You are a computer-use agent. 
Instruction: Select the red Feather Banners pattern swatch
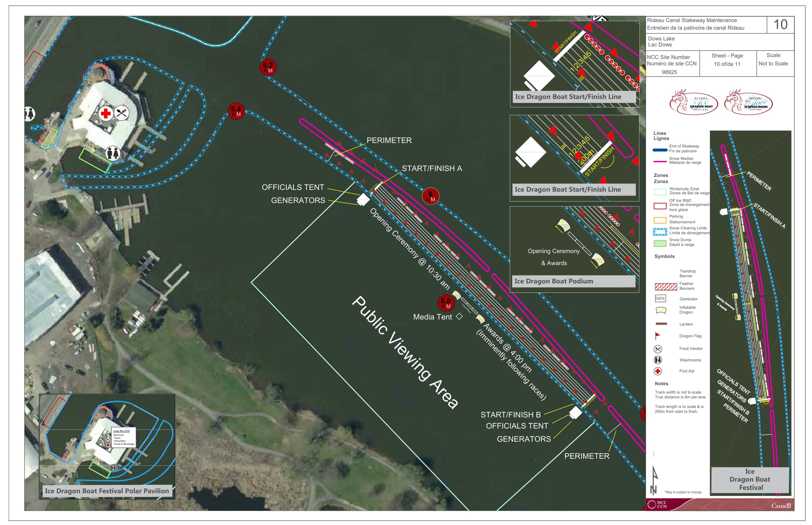(x=666, y=287)
